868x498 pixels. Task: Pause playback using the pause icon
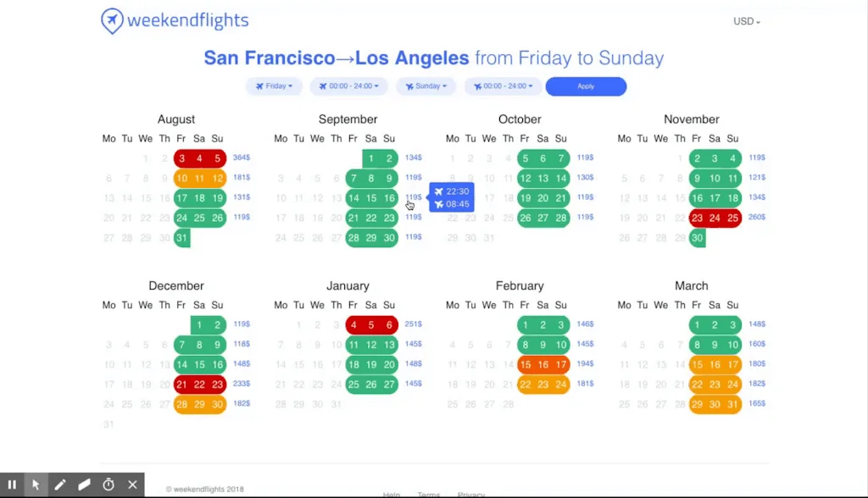pos(12,484)
